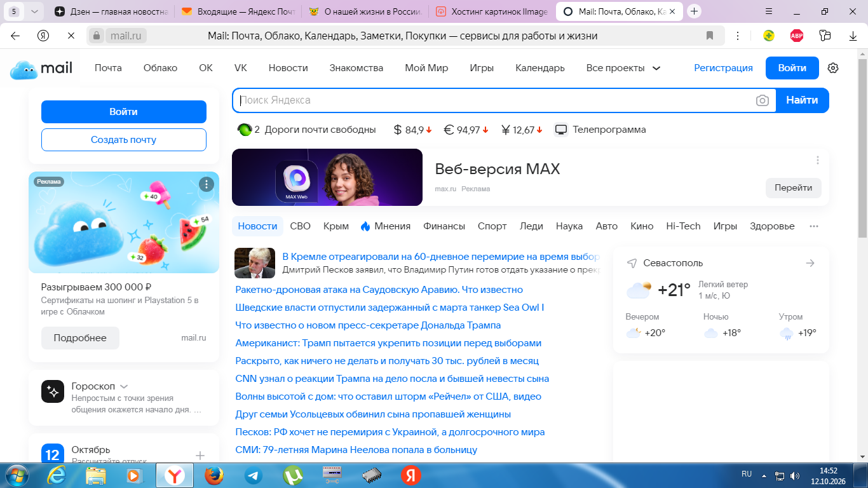The height and width of the screenshot is (488, 868).
Task: Stop page loading with the X button
Action: point(71,36)
